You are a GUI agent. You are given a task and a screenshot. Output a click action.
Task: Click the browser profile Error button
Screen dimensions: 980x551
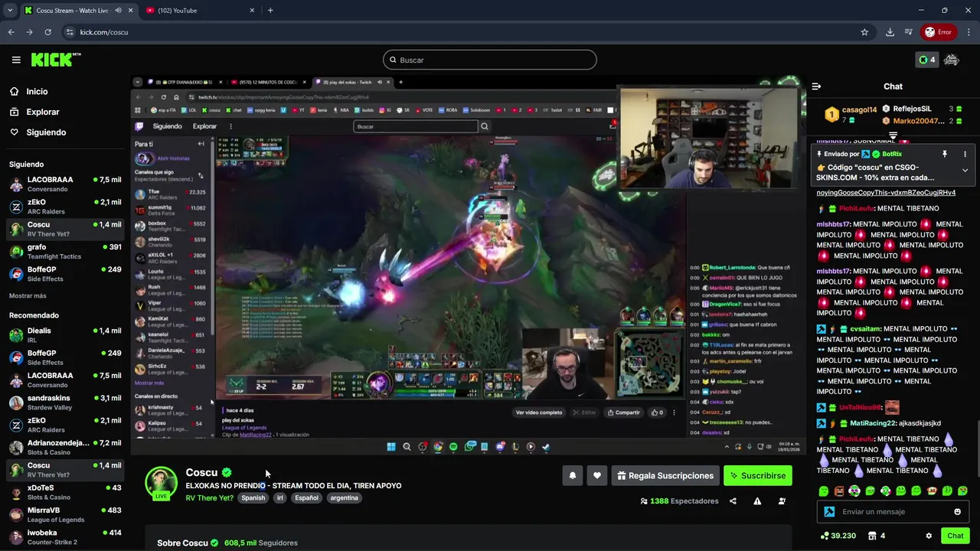coord(938,32)
